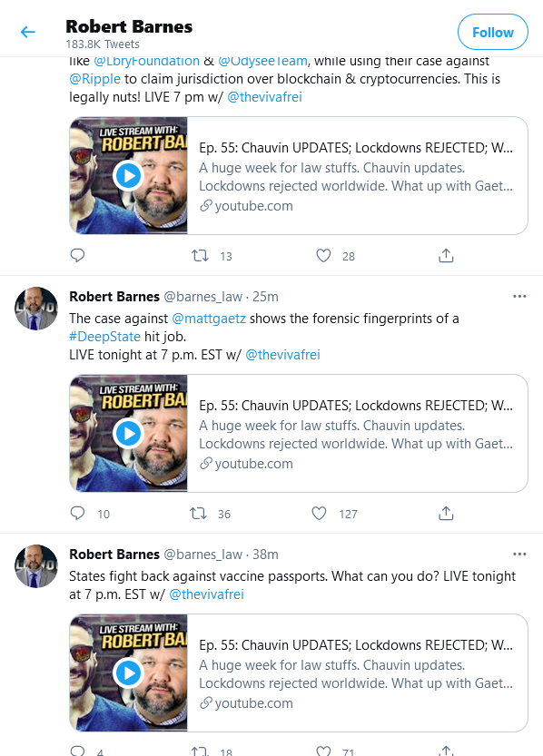This screenshot has height=756, width=543.
Task: Retweet the #DeepState hit job tweet
Action: point(198,513)
